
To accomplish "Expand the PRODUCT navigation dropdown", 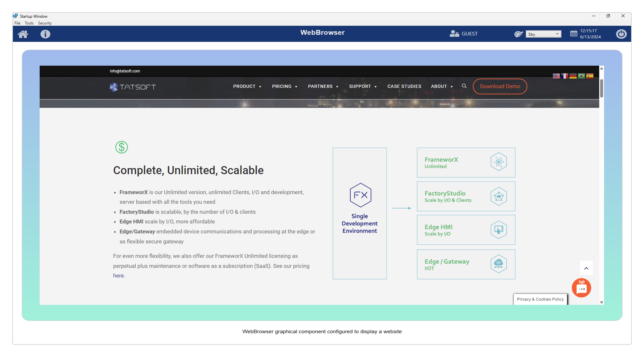I will click(x=247, y=86).
